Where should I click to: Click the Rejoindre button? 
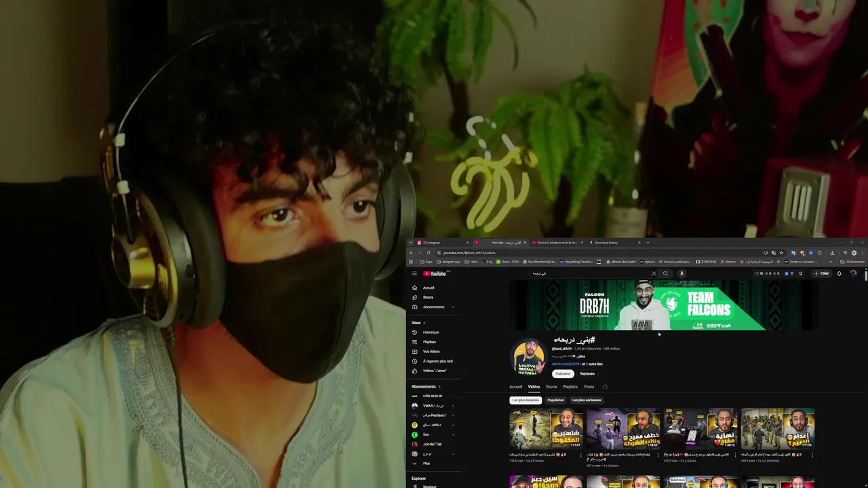(587, 373)
